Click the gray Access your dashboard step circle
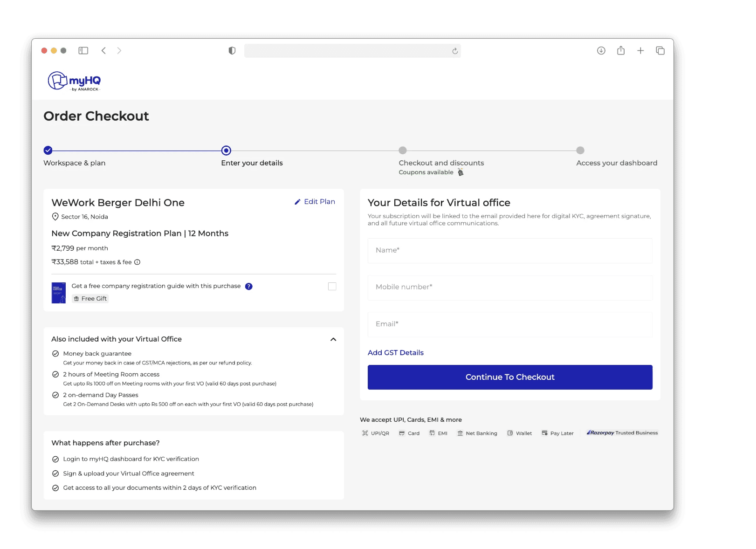This screenshot has height=549, width=756. click(580, 150)
